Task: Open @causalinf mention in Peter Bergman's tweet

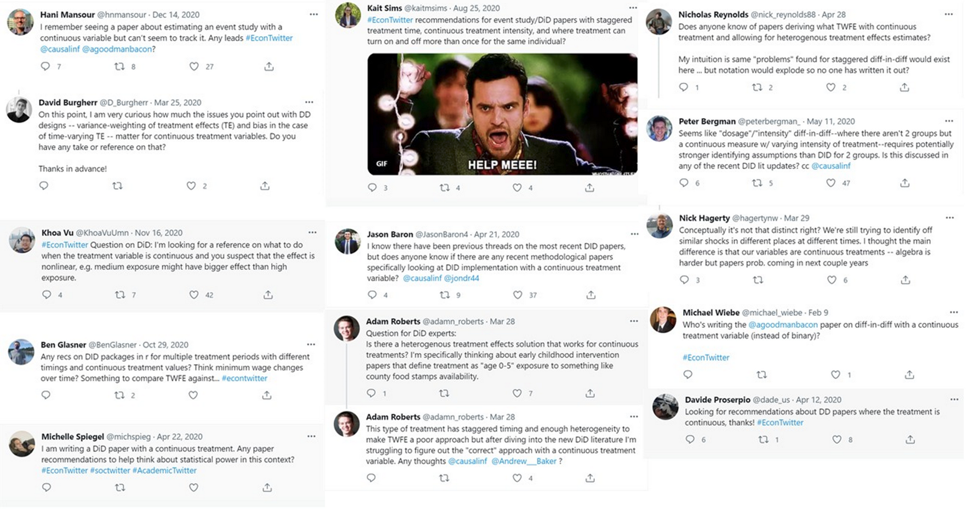Action: 831,166
